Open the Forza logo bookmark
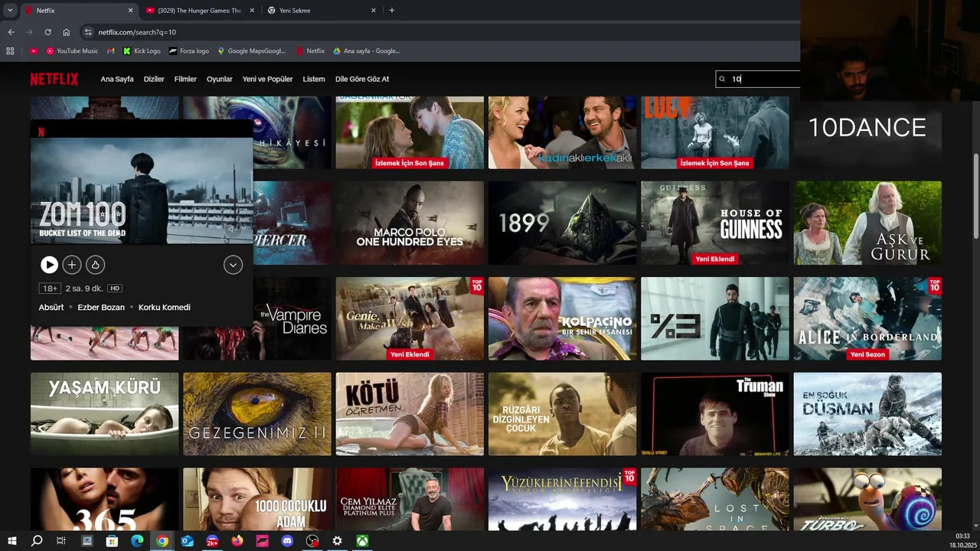Image resolution: width=980 pixels, height=551 pixels. pos(188,51)
